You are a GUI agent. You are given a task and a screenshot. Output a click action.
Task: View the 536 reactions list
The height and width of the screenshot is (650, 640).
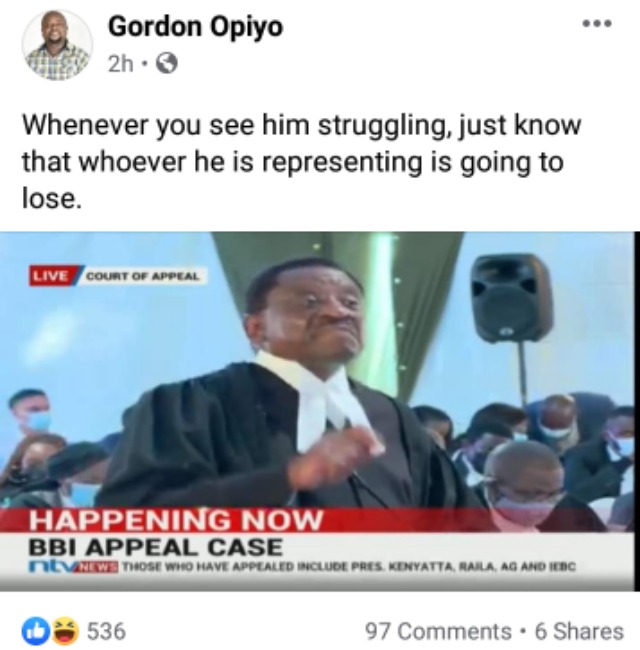106,631
